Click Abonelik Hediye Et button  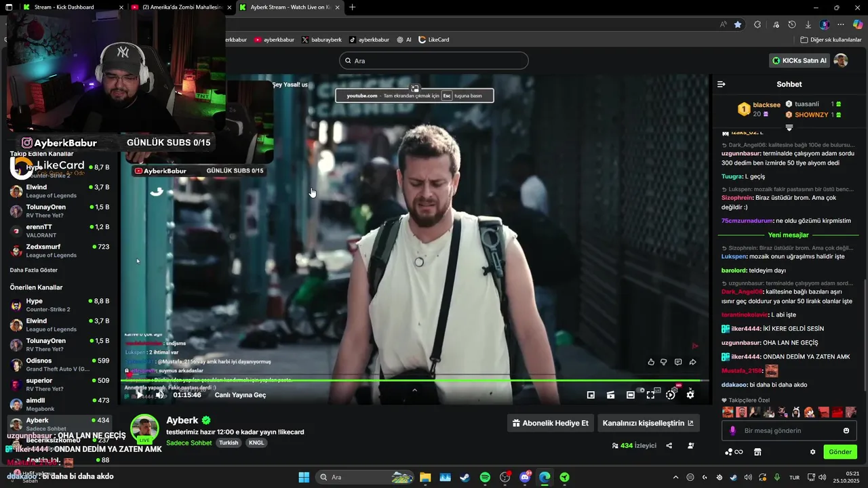coord(550,423)
